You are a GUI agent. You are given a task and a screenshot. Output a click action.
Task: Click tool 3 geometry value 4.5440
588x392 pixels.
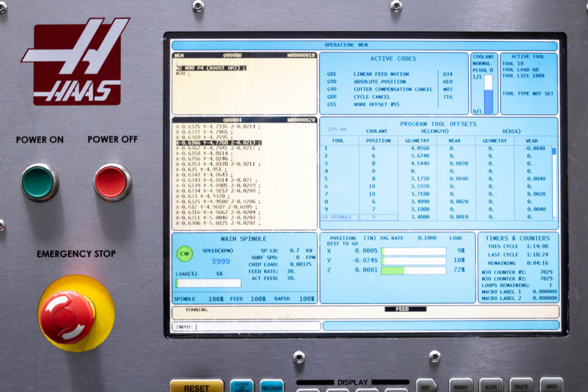coord(420,164)
